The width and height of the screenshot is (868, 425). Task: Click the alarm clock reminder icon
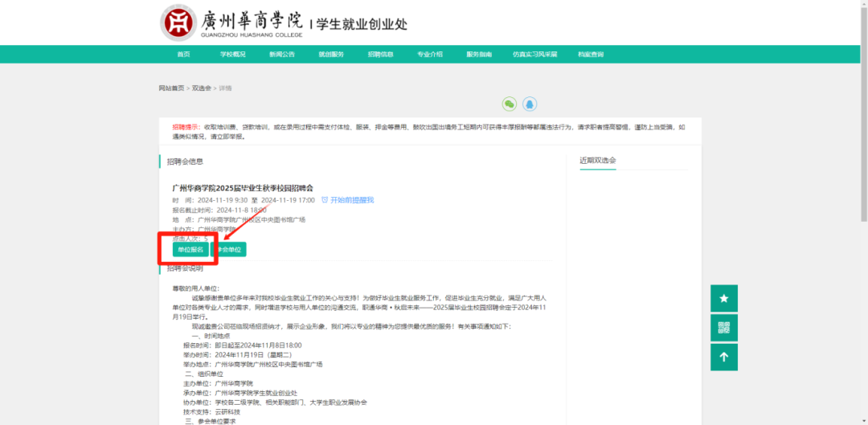click(x=325, y=200)
